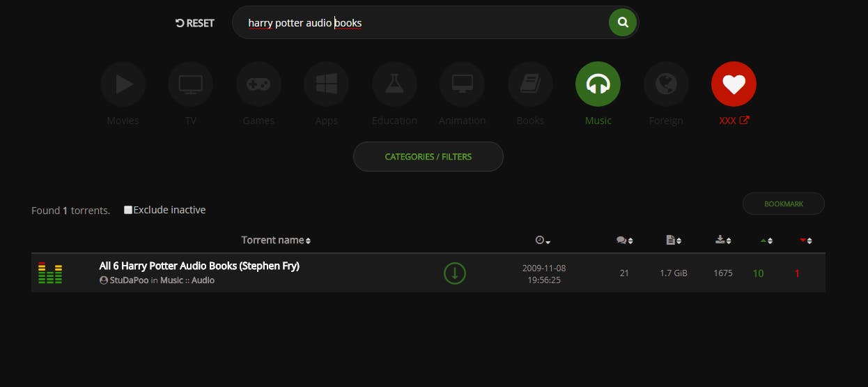
Task: Select the Animation category icon
Action: 462,84
